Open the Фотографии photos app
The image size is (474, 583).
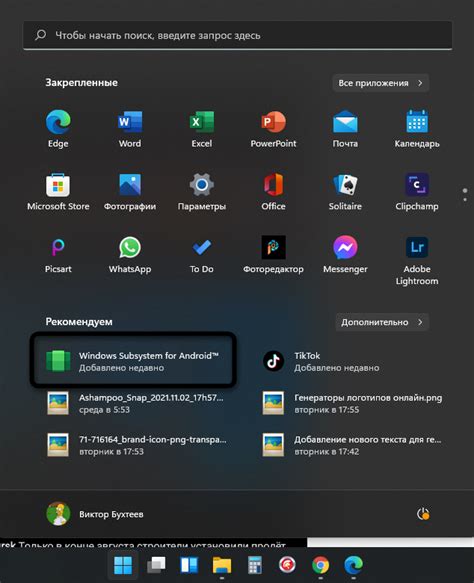coord(130,191)
